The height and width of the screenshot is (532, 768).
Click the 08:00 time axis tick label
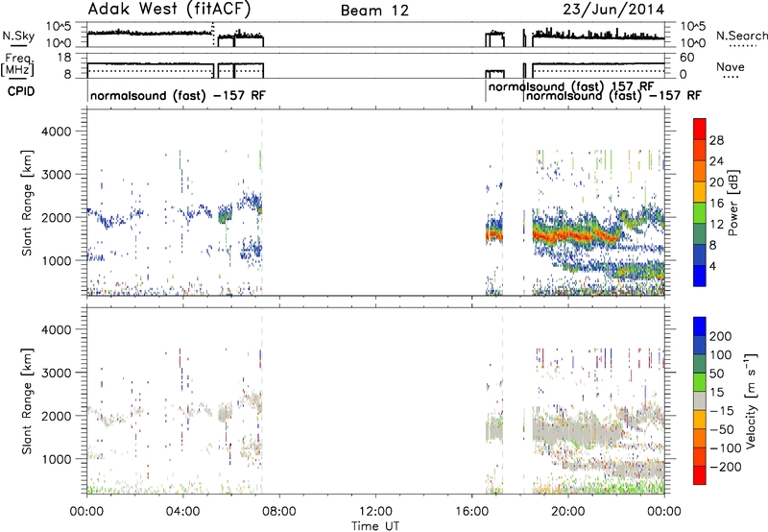tap(279, 512)
